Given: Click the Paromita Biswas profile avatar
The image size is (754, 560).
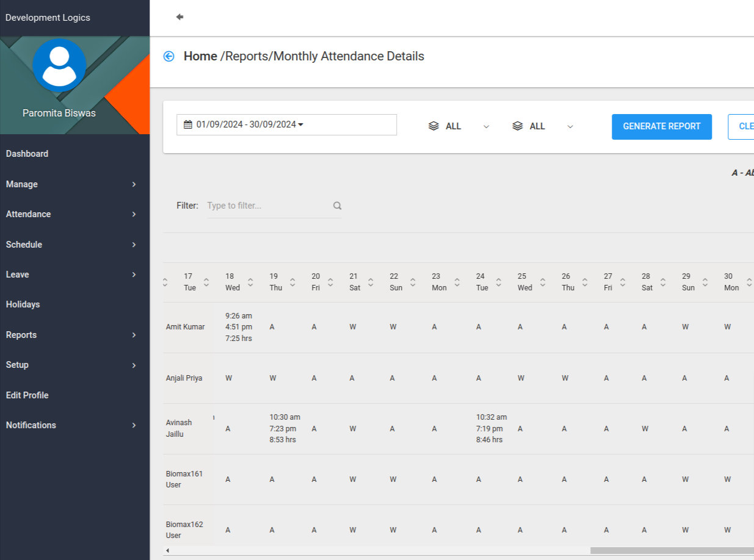Looking at the screenshot, I should (59, 65).
